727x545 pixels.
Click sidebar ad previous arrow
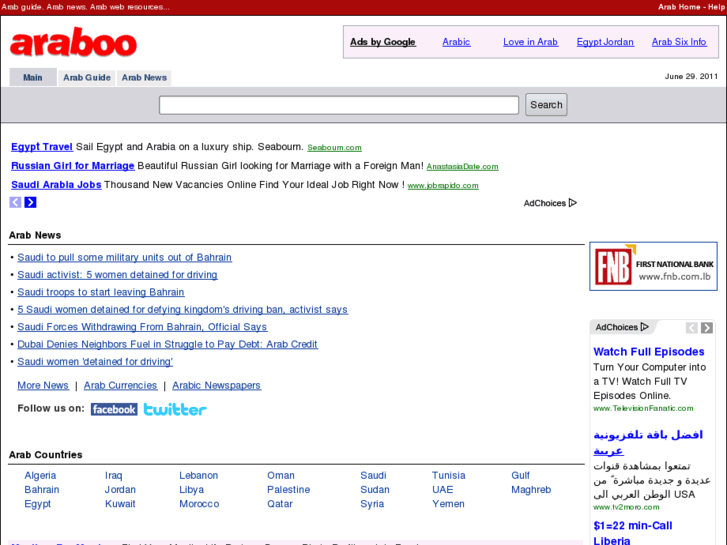pyautogui.click(x=691, y=327)
